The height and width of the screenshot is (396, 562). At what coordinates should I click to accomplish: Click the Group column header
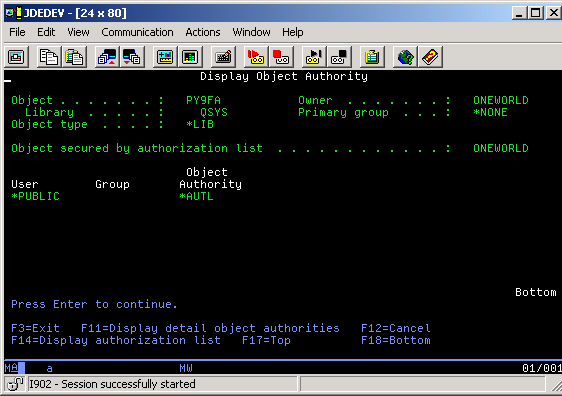(112, 185)
